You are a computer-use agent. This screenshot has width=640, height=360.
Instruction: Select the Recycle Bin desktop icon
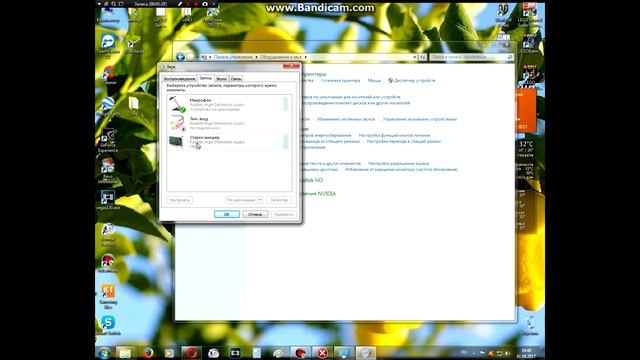pyautogui.click(x=529, y=326)
